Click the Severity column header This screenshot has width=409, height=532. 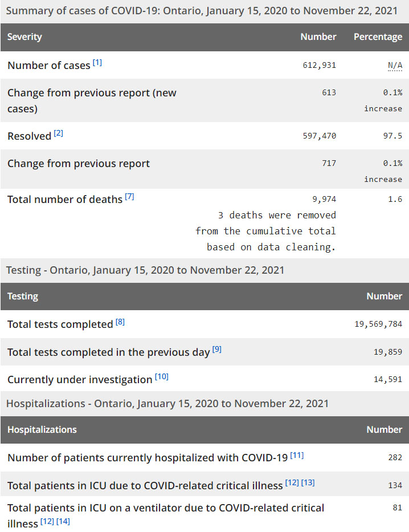(24, 36)
